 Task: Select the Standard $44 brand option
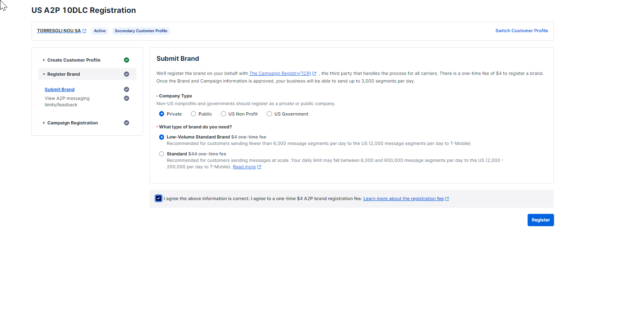[x=162, y=154]
